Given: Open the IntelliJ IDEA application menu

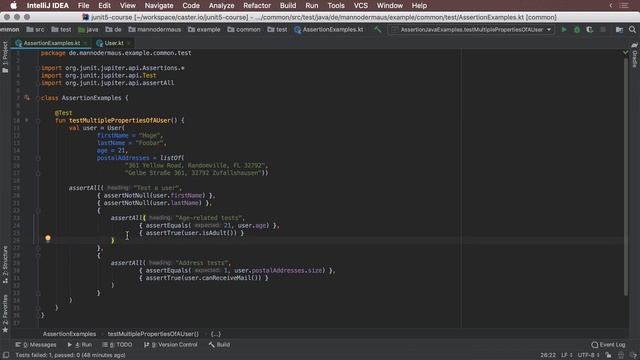Looking at the screenshot, I should (47, 6).
